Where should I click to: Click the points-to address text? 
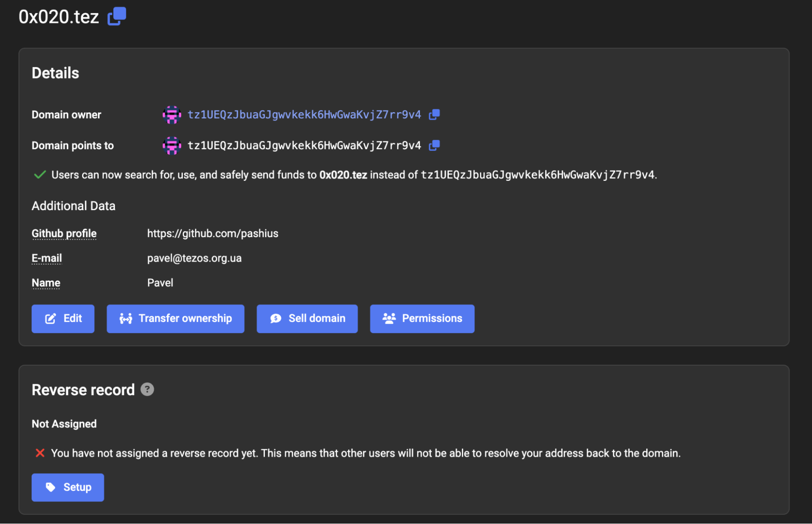[x=304, y=145]
